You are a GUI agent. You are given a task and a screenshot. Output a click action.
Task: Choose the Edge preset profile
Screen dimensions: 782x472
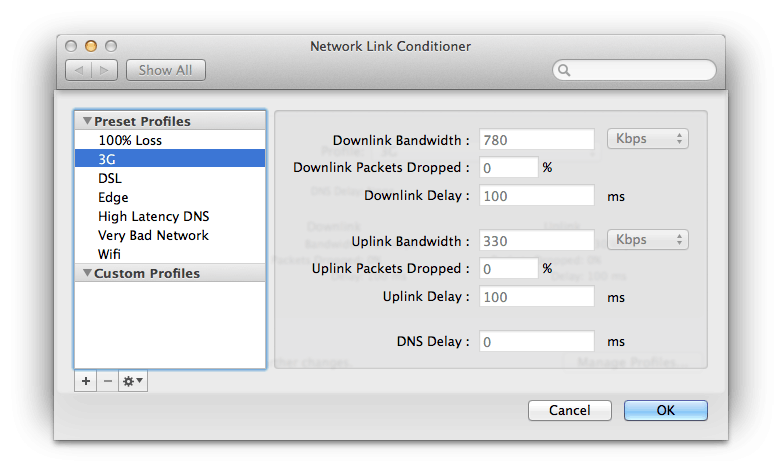tap(113, 198)
